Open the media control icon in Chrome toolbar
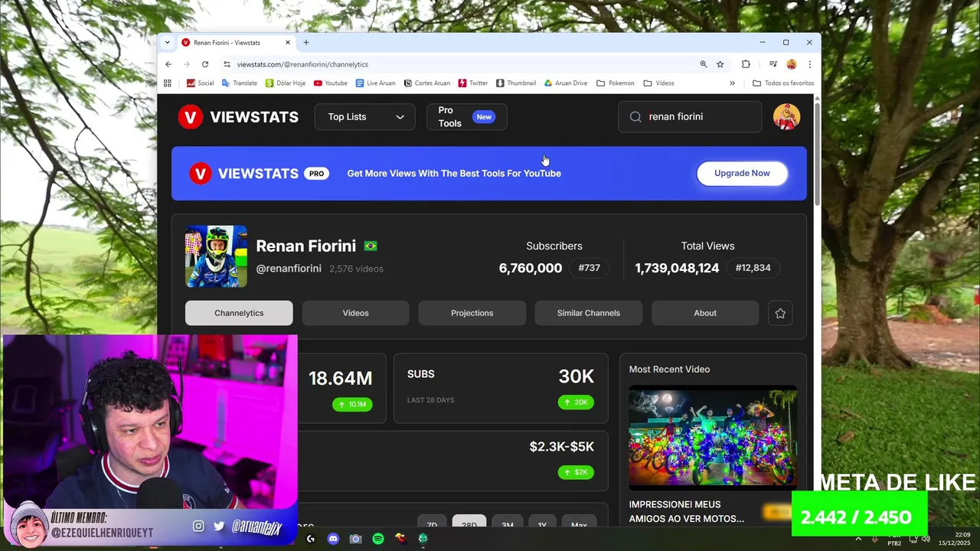980x551 pixels. point(773,64)
